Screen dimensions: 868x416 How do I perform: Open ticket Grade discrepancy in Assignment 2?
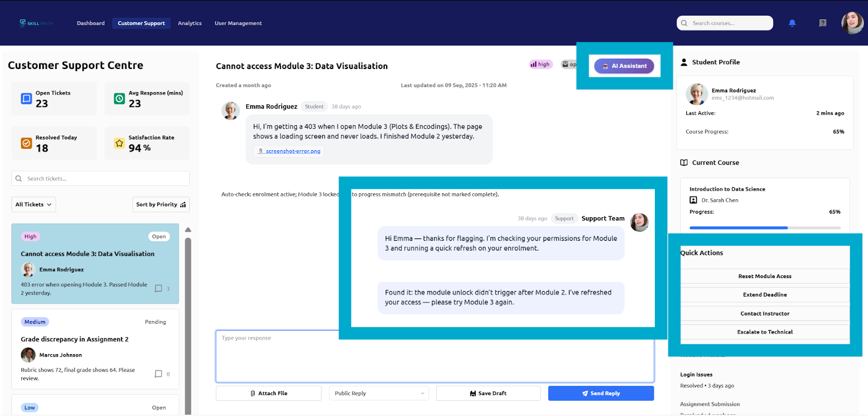pyautogui.click(x=95, y=349)
